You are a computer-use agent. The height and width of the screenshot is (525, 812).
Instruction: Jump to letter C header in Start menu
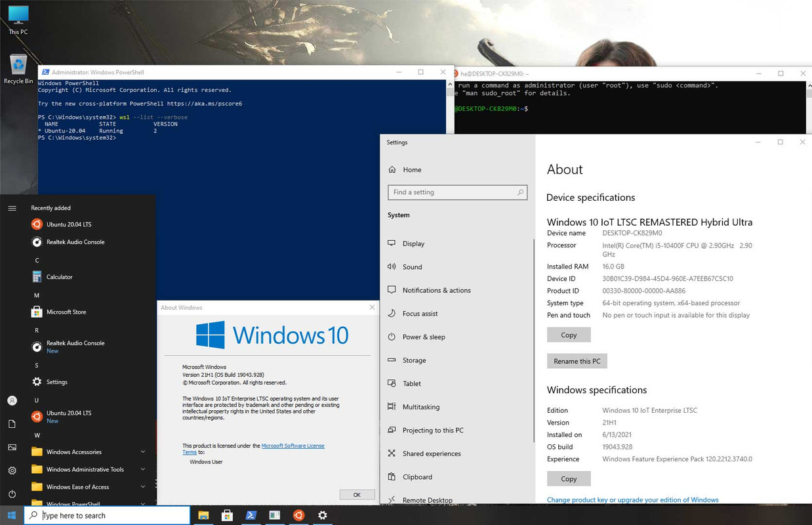(x=37, y=260)
